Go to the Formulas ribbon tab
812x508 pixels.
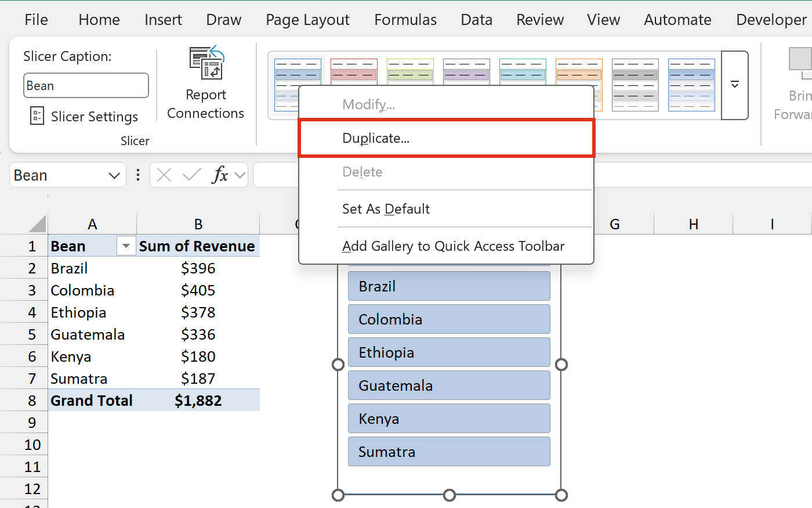[405, 20]
